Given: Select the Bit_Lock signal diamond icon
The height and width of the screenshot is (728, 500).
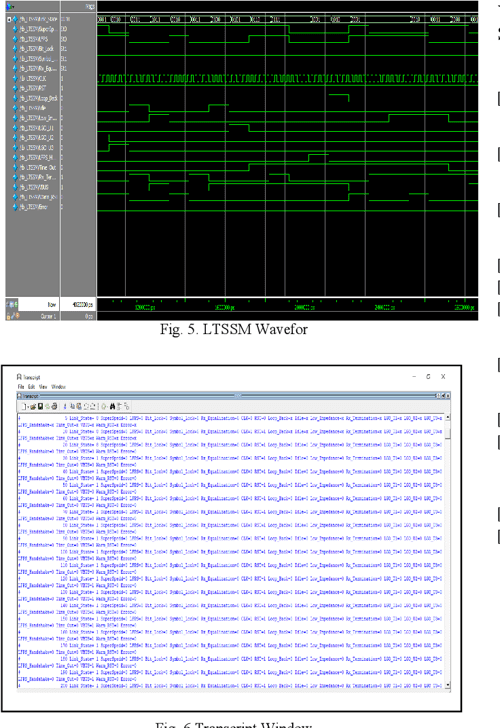Looking at the screenshot, I should [15, 49].
